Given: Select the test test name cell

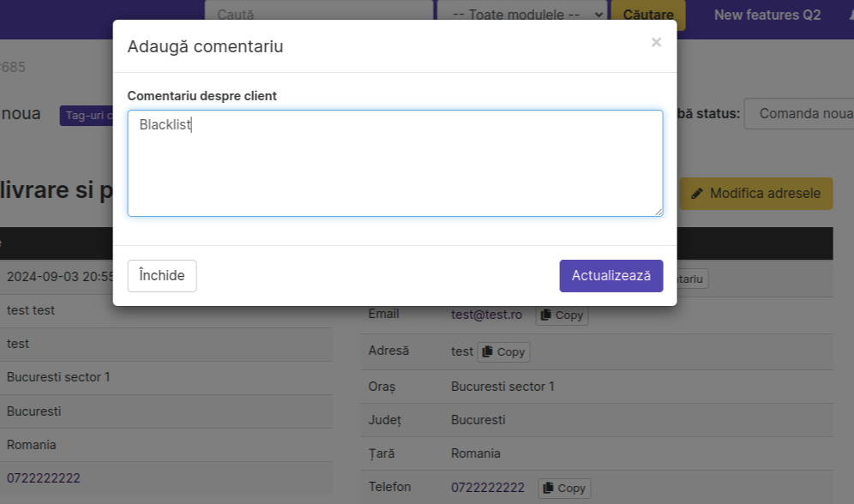Looking at the screenshot, I should (x=31, y=310).
